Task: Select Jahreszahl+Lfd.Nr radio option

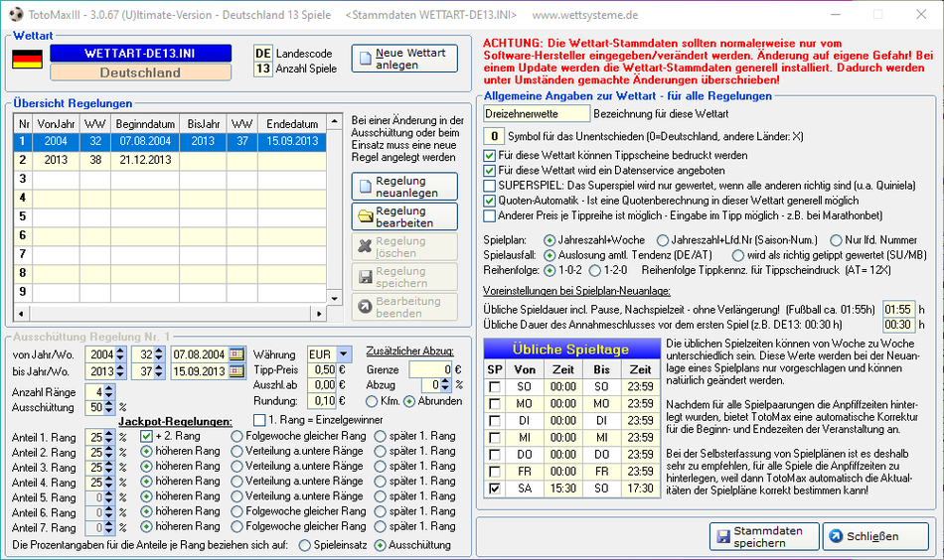Action: click(x=662, y=240)
